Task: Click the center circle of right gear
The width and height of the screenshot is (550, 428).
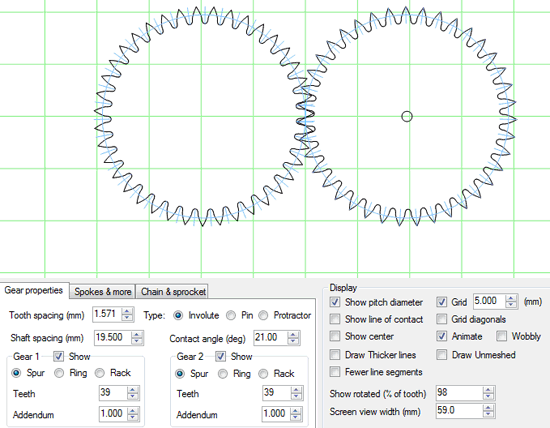Action: click(x=407, y=116)
